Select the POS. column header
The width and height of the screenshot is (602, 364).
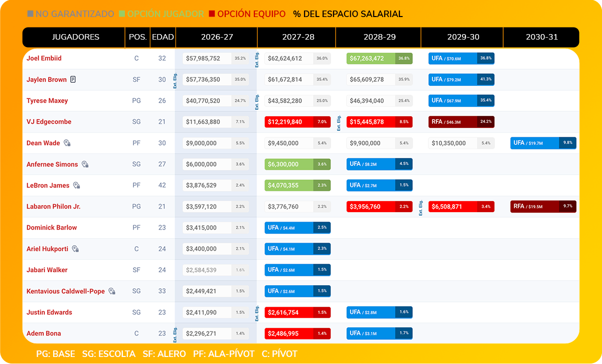point(137,37)
